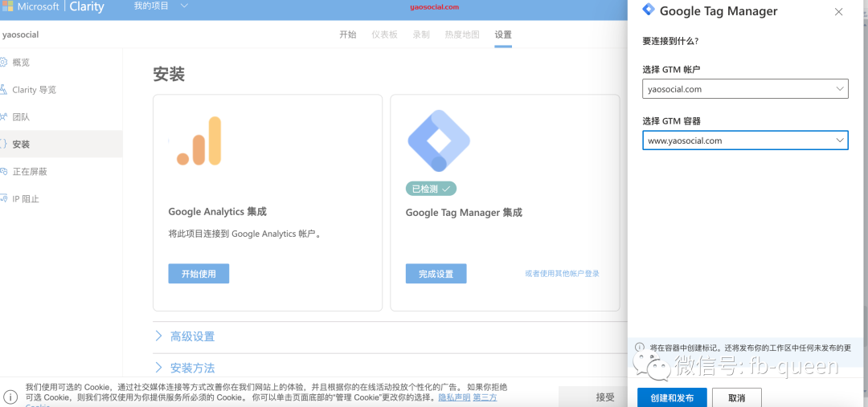Close the Google Tag Manager panel

tap(838, 11)
